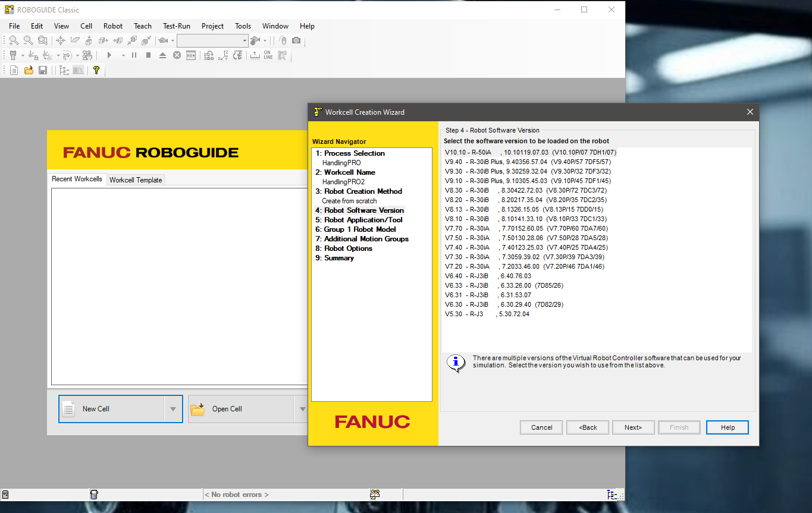Click the robot hand gripper icon

(x=87, y=55)
